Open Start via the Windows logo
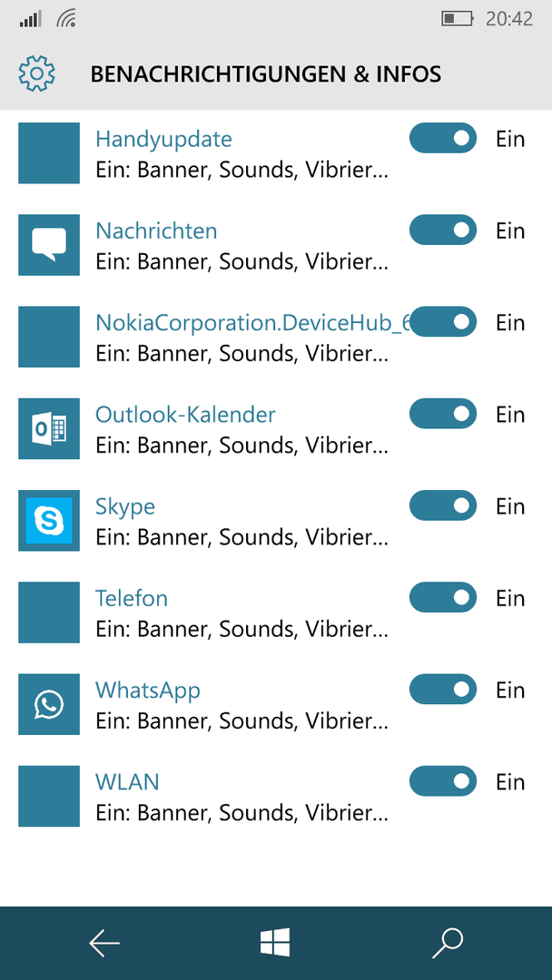This screenshot has width=552, height=980. coord(275,942)
